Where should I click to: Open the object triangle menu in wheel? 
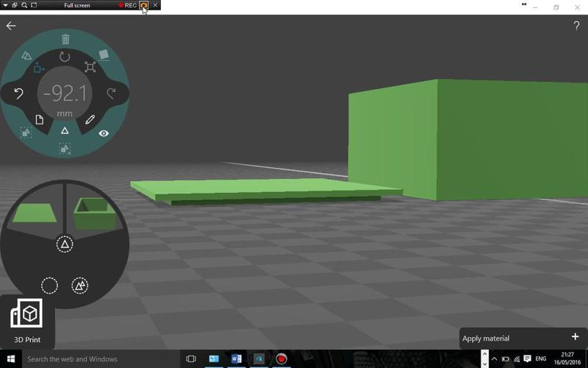tap(65, 131)
